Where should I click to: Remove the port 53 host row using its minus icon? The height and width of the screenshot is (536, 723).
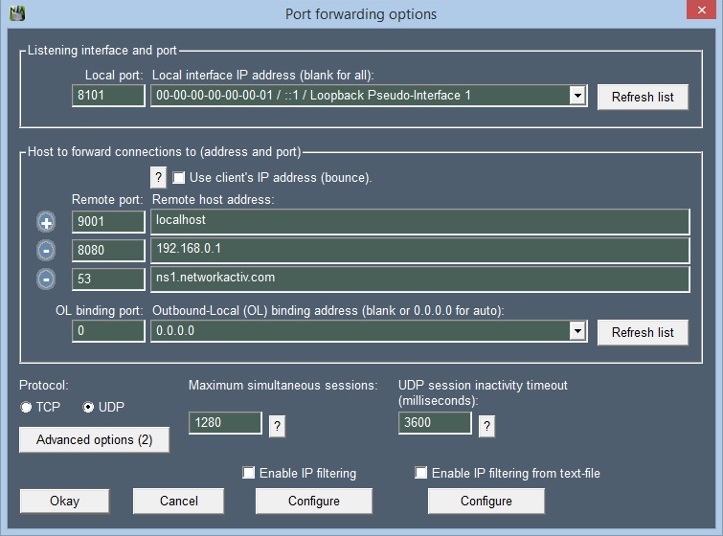click(46, 279)
